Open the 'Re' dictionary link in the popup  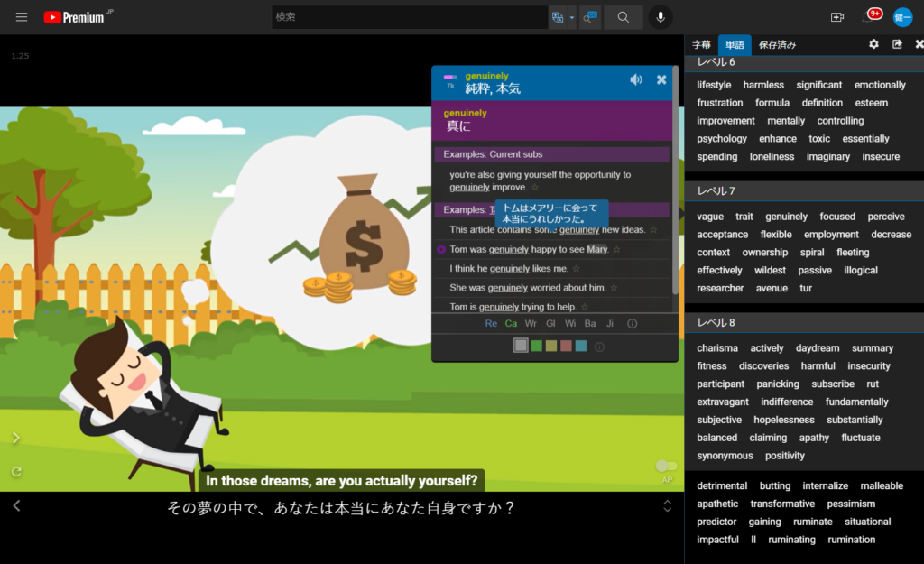[x=491, y=323]
